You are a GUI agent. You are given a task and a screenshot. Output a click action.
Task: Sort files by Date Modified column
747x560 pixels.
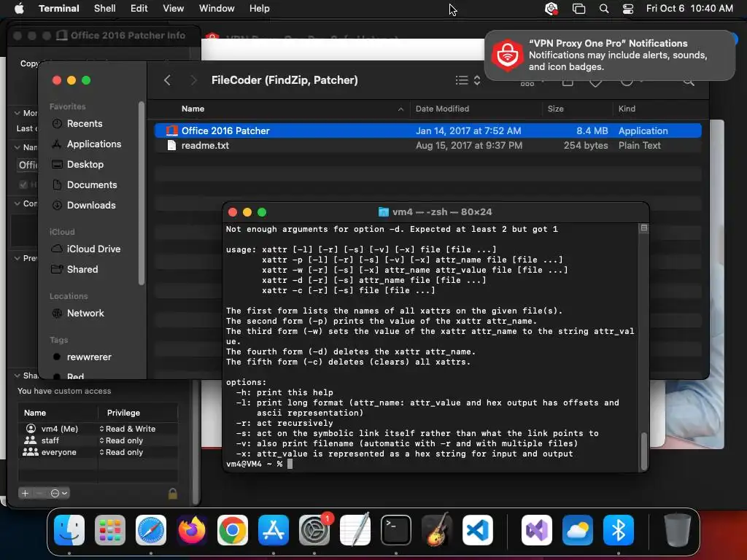[x=476, y=109]
